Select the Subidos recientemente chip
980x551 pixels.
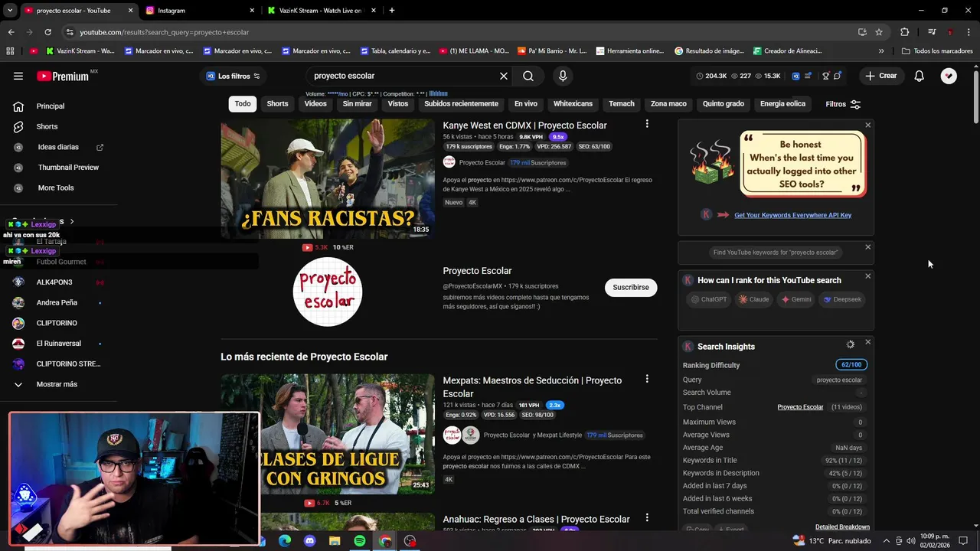coord(461,104)
